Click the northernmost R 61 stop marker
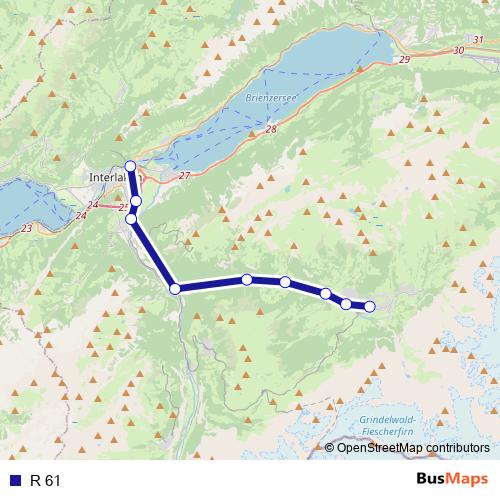Screen dimensions: 500x500 (x=130, y=166)
